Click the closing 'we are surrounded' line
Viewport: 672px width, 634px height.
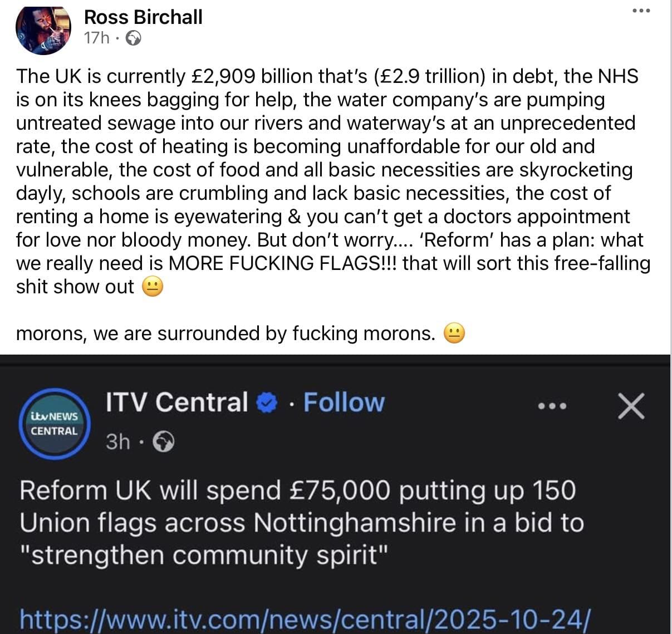point(225,333)
